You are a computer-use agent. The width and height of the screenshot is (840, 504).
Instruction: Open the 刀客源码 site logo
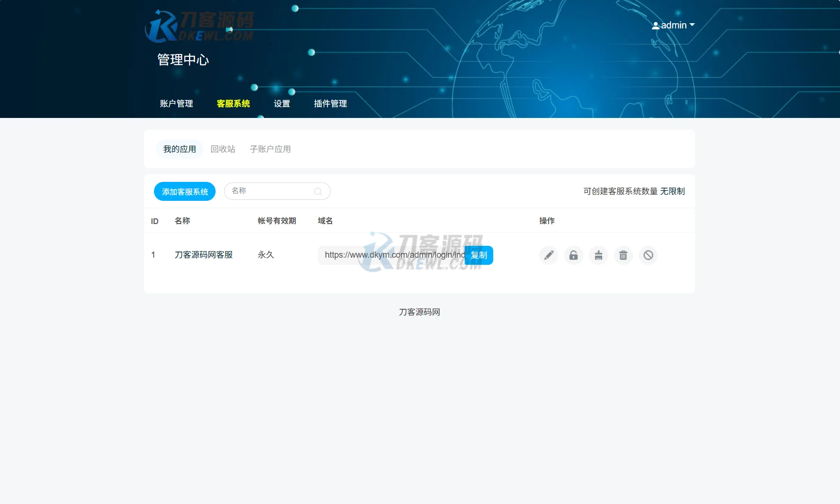[x=199, y=26]
